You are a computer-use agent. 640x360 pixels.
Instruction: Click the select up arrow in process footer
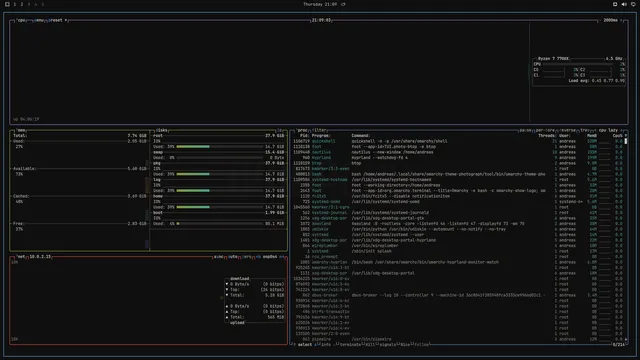pos(294,345)
